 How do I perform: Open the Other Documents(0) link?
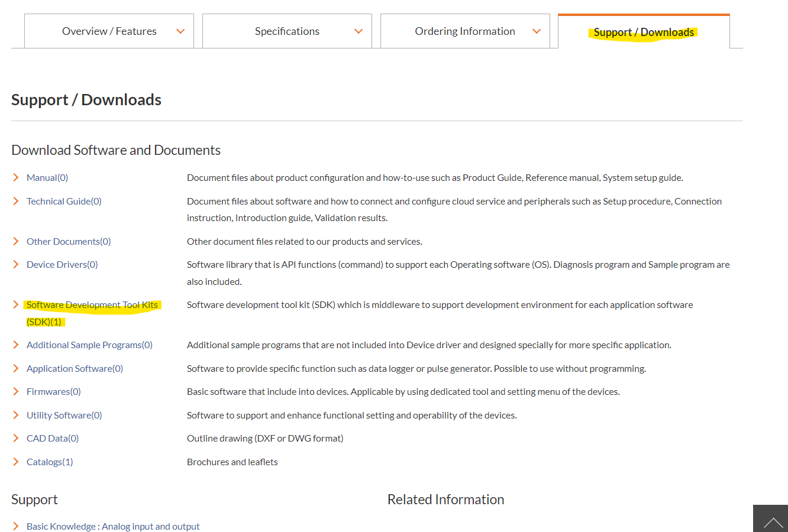click(x=69, y=241)
